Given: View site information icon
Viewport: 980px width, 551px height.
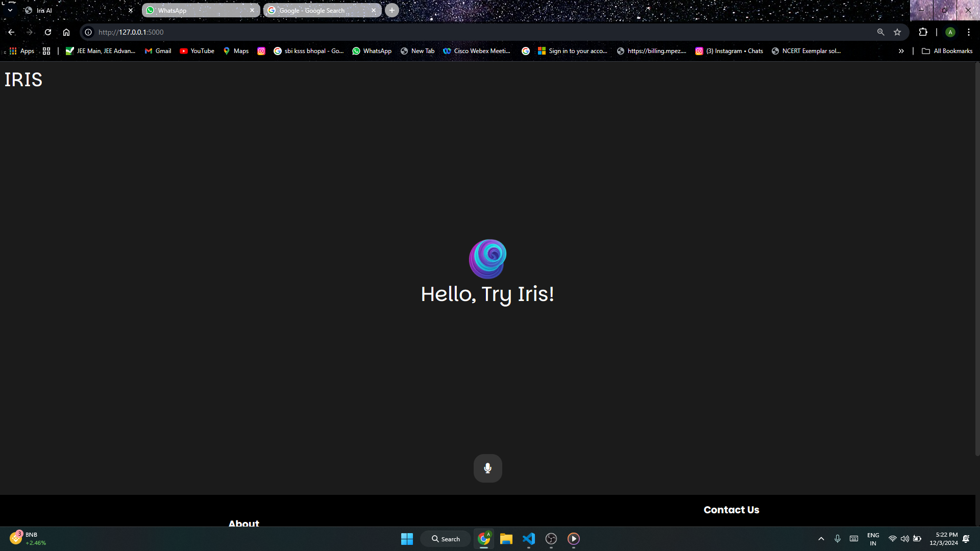Looking at the screenshot, I should point(88,32).
